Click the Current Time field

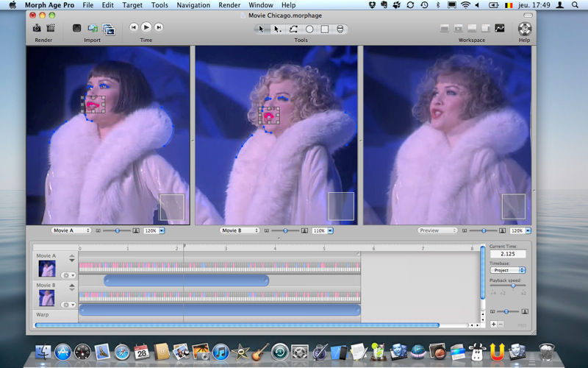[x=508, y=254]
